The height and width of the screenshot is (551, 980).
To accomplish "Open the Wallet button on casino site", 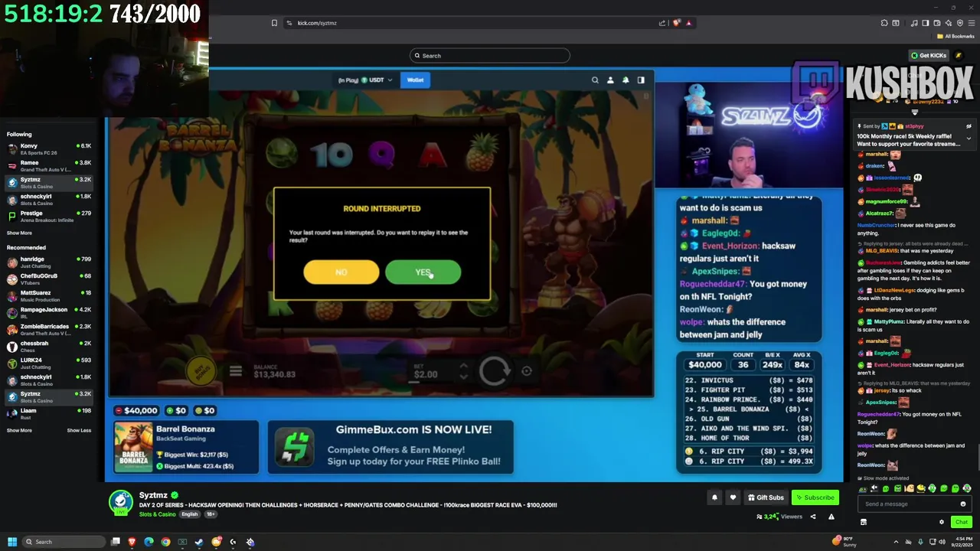I will point(415,80).
